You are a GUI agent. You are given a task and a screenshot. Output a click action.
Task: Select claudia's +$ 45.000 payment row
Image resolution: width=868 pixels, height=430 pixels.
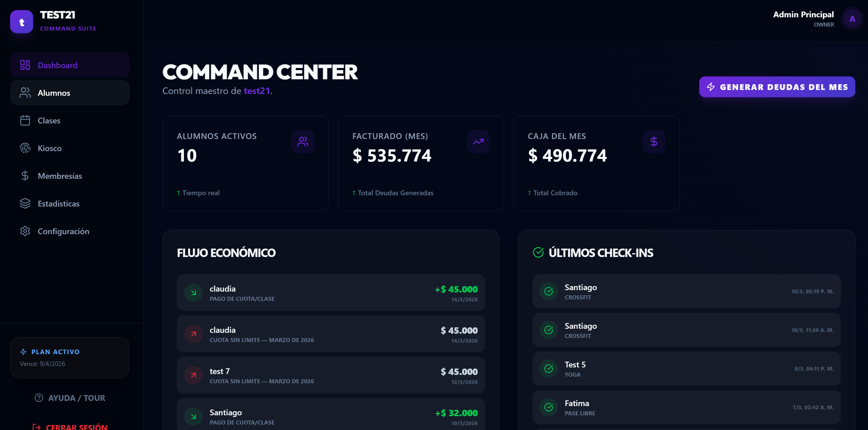coord(331,293)
